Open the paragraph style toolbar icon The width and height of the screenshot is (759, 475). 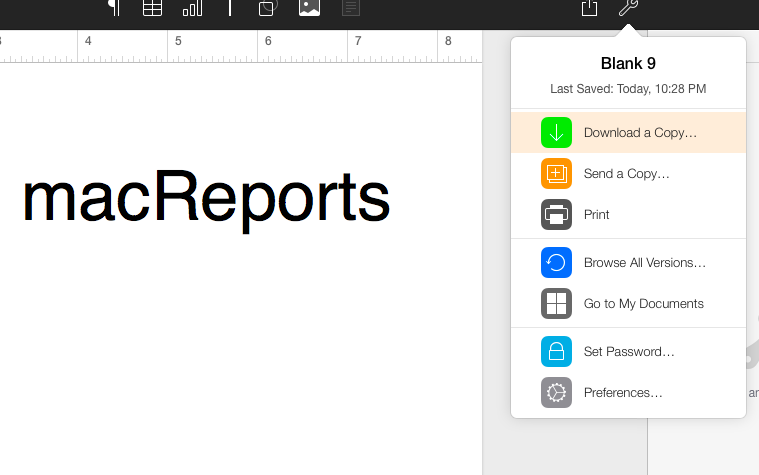pos(115,7)
